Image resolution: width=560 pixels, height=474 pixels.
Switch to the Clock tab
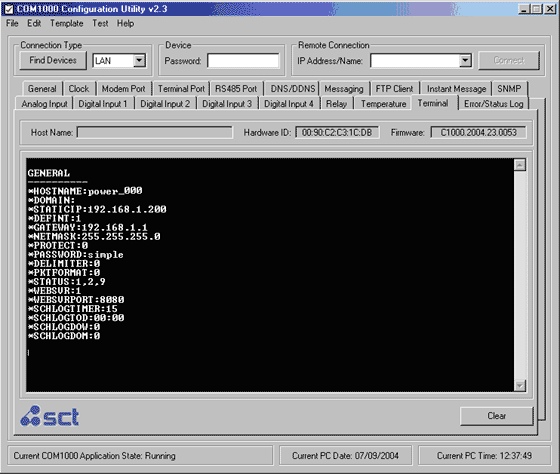click(79, 89)
